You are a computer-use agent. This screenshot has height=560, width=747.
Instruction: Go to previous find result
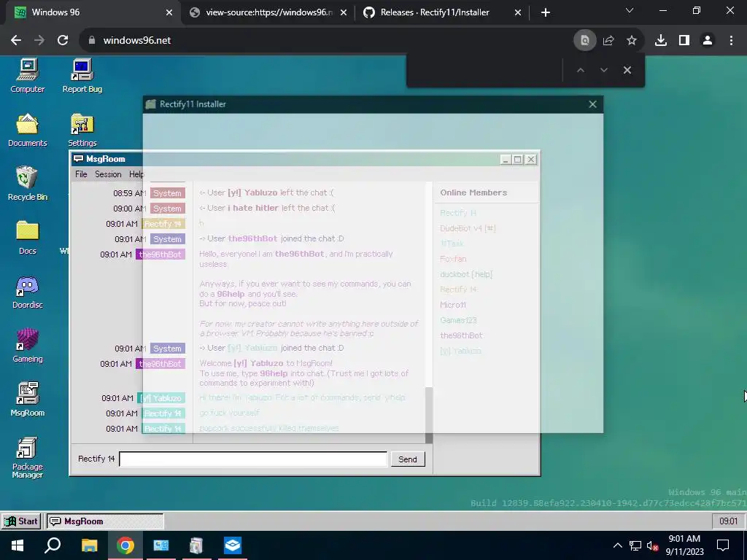pyautogui.click(x=580, y=70)
